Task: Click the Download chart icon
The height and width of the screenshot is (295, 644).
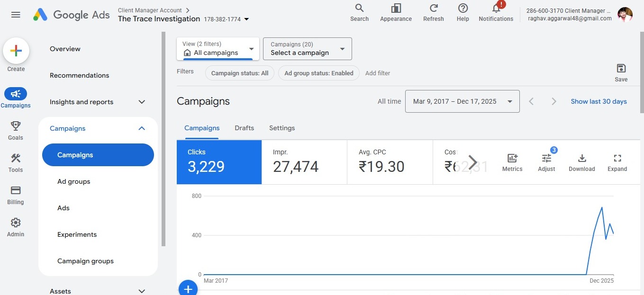Action: click(x=582, y=159)
